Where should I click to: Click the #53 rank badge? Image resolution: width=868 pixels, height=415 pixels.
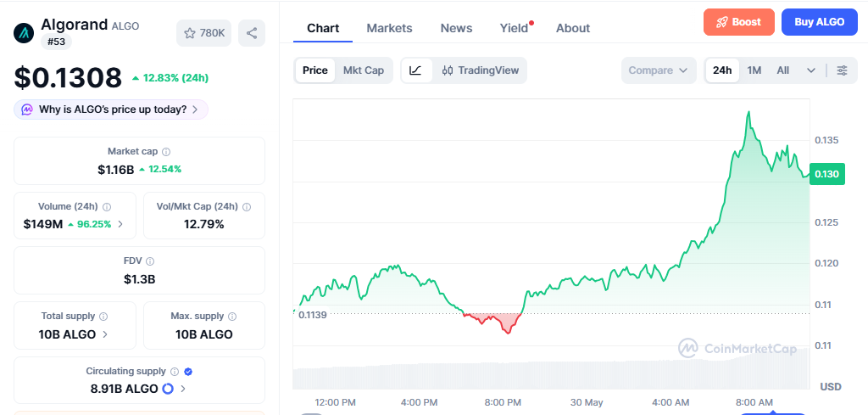pos(56,42)
